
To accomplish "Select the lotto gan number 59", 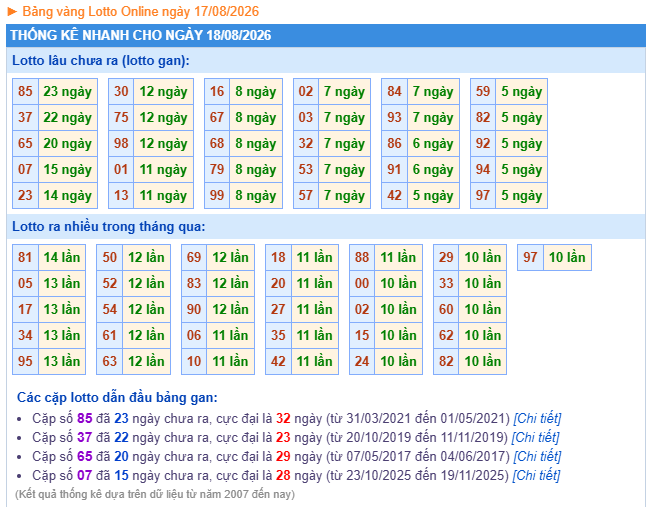I will (x=483, y=91).
